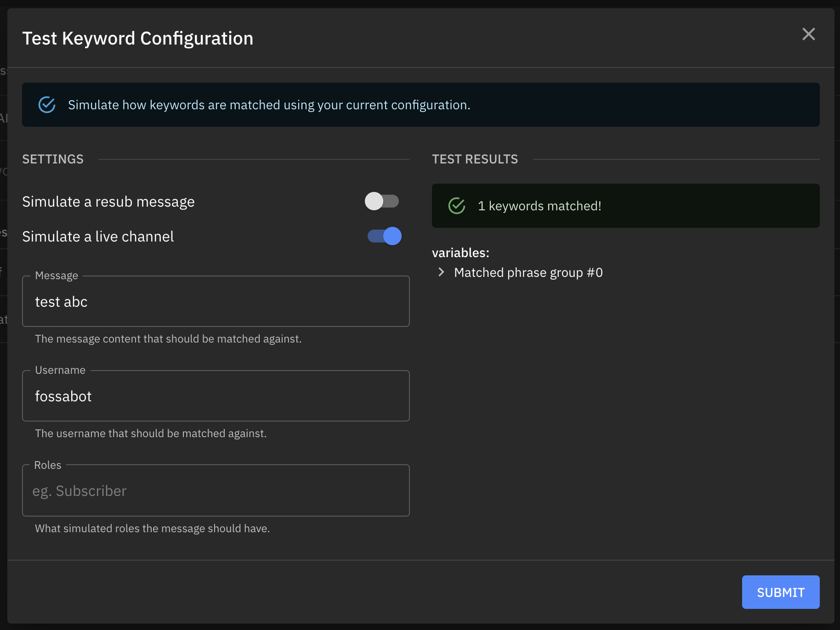Click the Simulate how keywords are matched banner text
This screenshot has height=630, width=840.
click(x=269, y=105)
